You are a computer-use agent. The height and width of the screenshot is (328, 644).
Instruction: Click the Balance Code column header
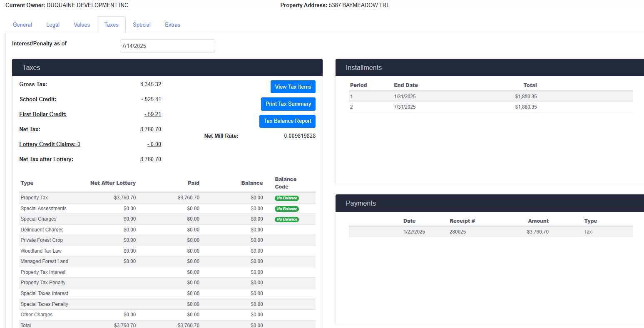tap(286, 183)
